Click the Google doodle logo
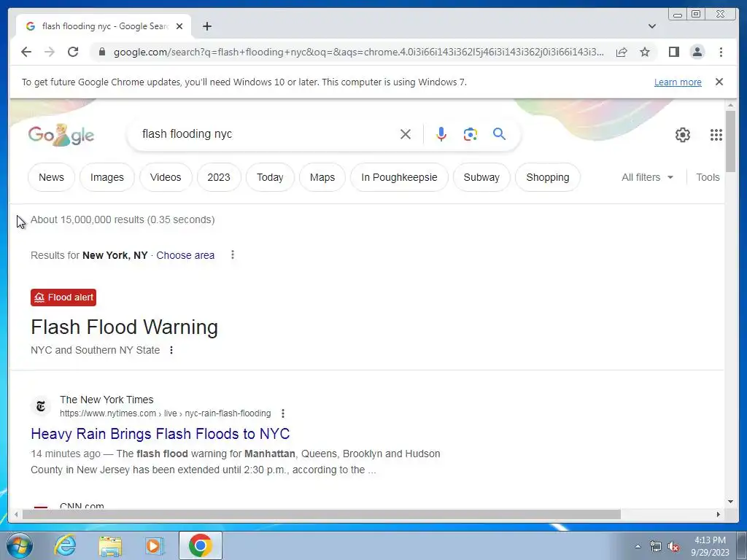The height and width of the screenshot is (560, 747). [x=61, y=135]
